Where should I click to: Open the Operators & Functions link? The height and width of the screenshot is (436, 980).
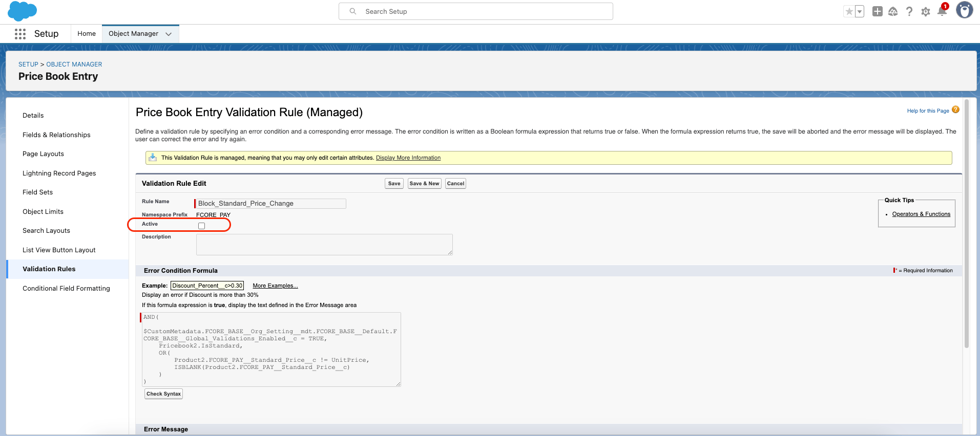pos(921,214)
